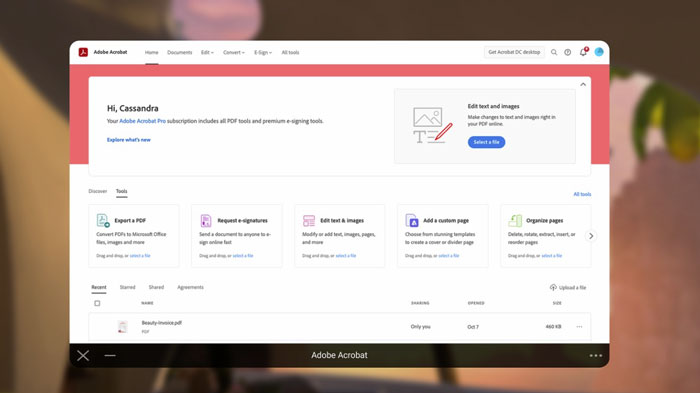Go to the Home tab

151,52
